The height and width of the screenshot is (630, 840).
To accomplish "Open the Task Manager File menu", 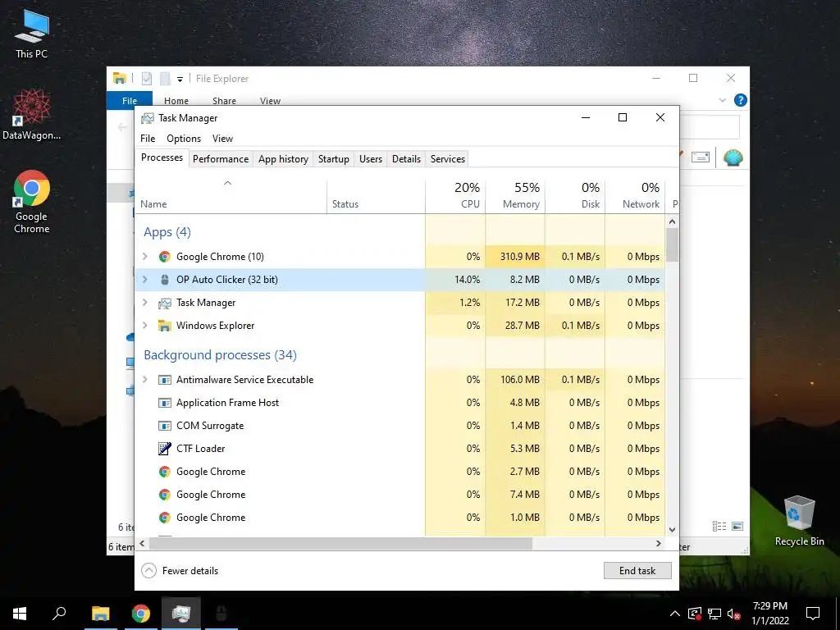I will coord(148,138).
